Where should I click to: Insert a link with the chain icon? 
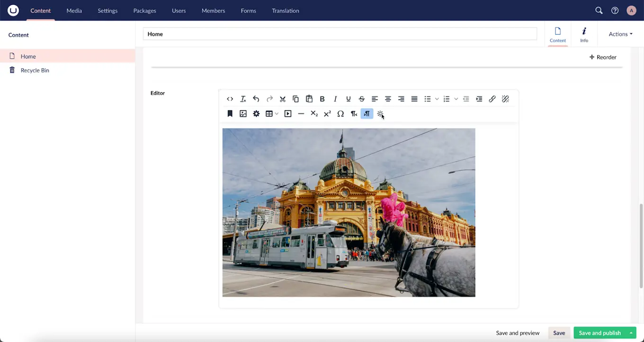tap(492, 99)
